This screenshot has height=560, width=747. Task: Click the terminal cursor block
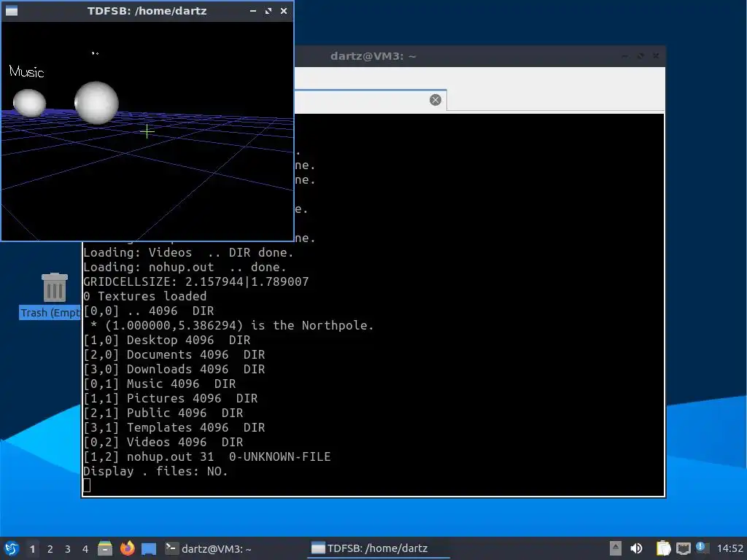pyautogui.click(x=87, y=486)
